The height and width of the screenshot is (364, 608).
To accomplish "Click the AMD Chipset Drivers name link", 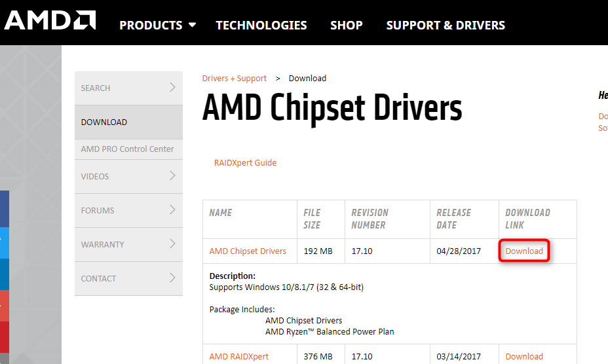I will tap(248, 251).
